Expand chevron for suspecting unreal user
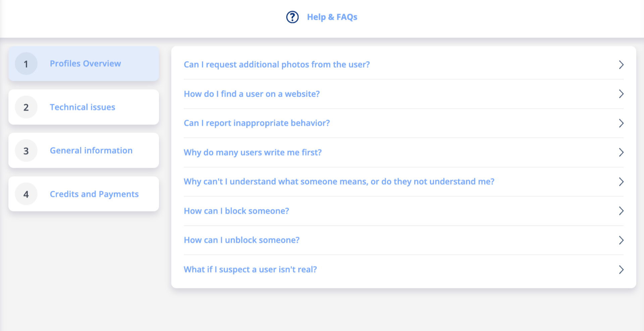The height and width of the screenshot is (331, 644). coord(621,270)
